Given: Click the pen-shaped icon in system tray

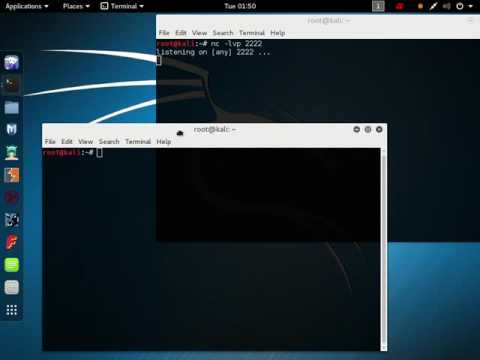Looking at the screenshot, I should (433, 6).
